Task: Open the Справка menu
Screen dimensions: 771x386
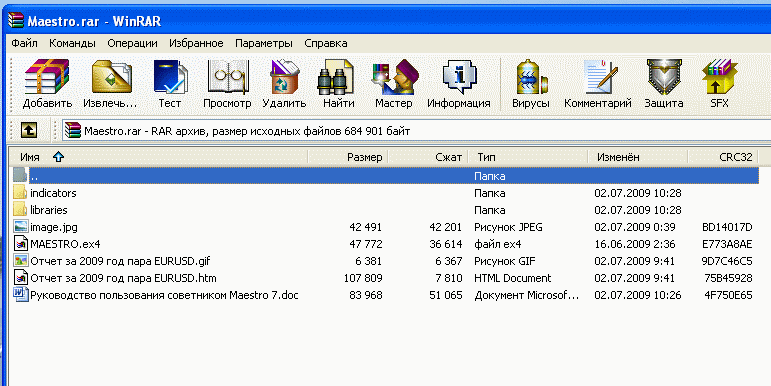Action: [x=326, y=43]
